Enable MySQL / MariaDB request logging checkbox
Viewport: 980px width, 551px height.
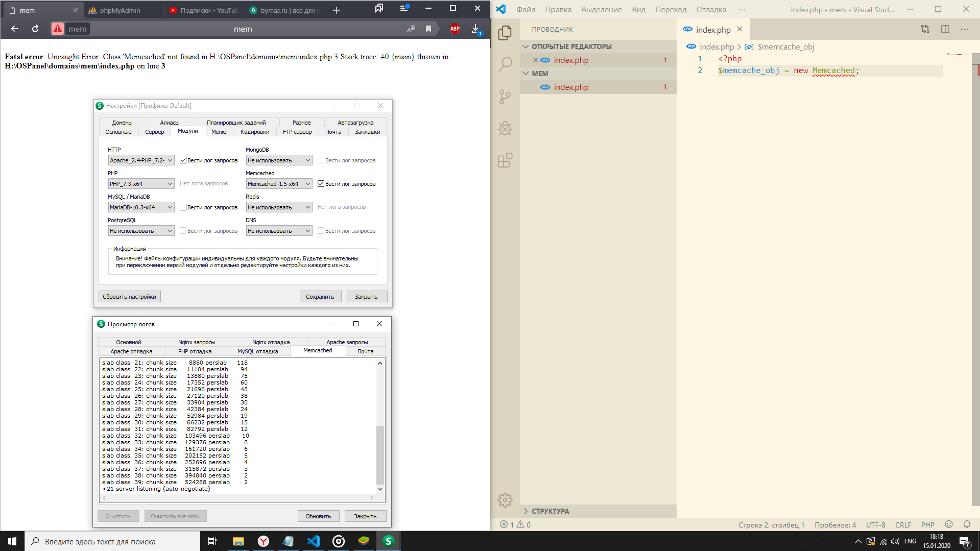coord(183,207)
